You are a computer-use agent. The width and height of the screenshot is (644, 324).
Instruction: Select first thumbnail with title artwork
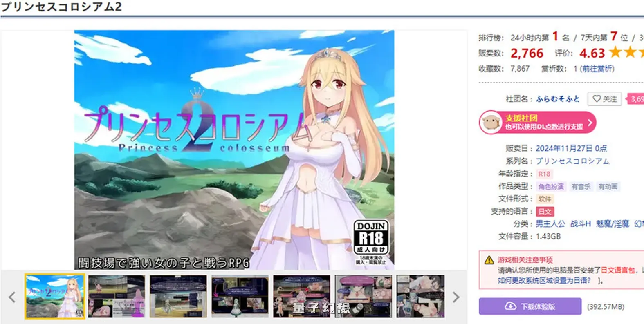pos(55,296)
